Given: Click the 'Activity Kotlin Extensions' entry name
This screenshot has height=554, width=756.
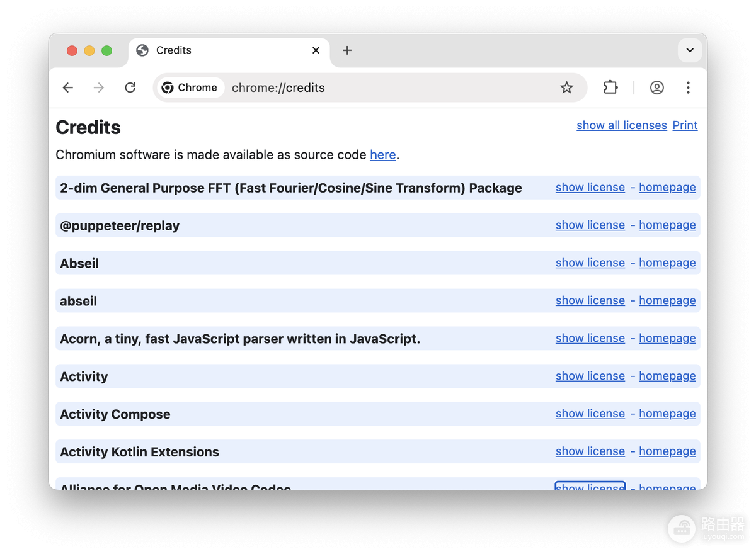Looking at the screenshot, I should tap(140, 452).
